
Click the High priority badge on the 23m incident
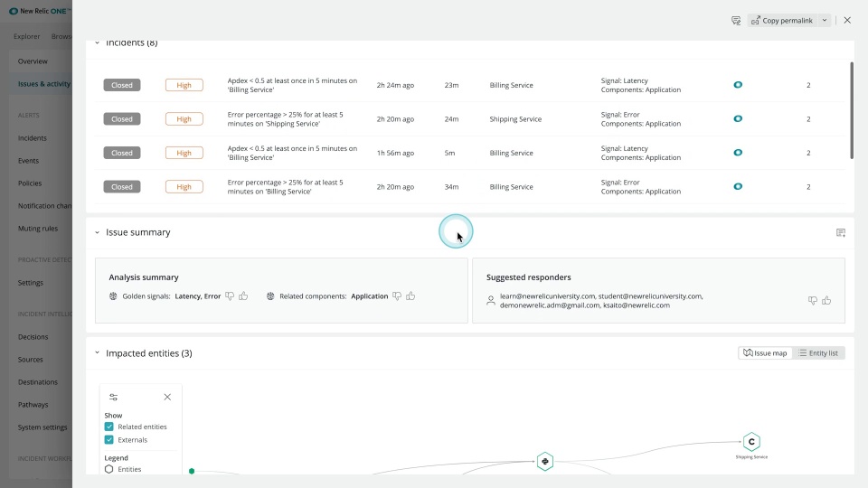(184, 85)
